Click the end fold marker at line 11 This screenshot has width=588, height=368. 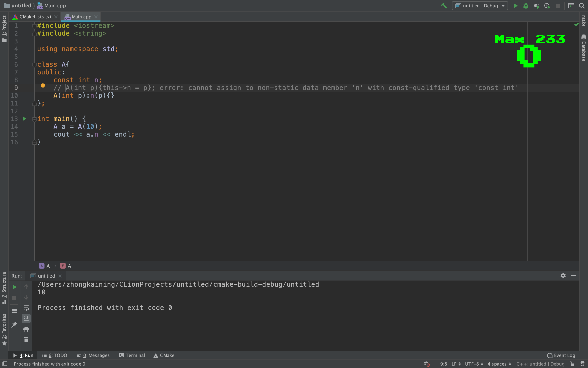click(x=34, y=103)
